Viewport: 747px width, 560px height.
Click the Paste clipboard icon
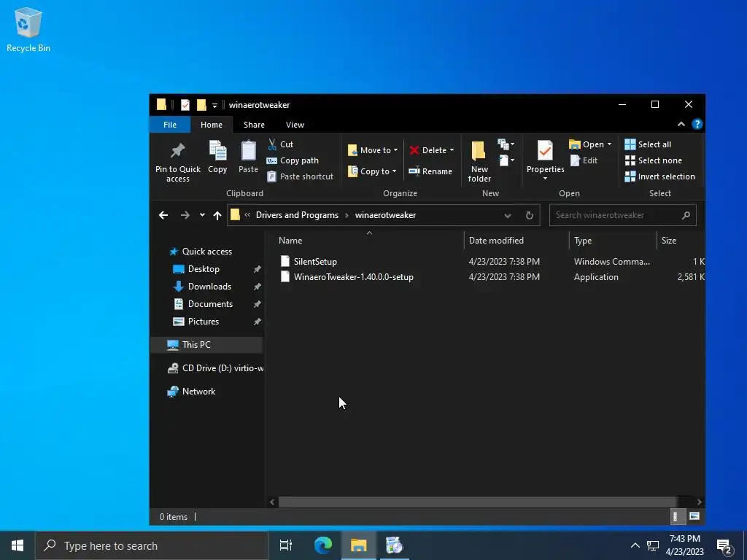pyautogui.click(x=248, y=151)
